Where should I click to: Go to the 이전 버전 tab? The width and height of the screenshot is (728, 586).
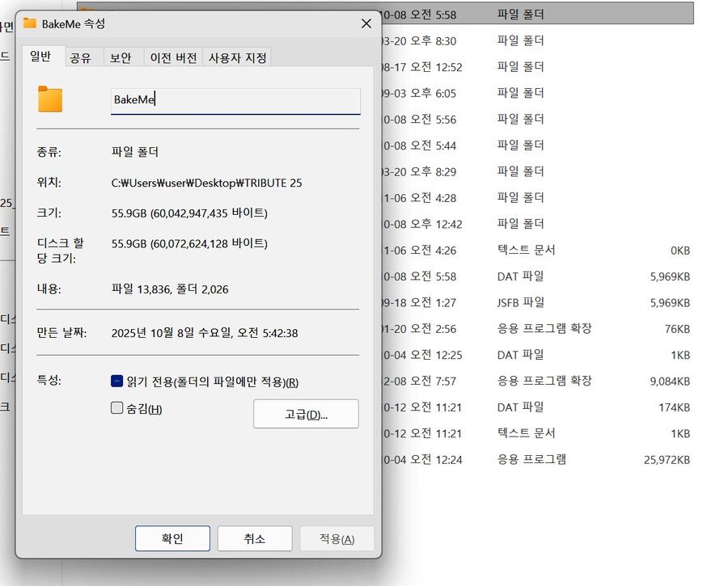(174, 57)
